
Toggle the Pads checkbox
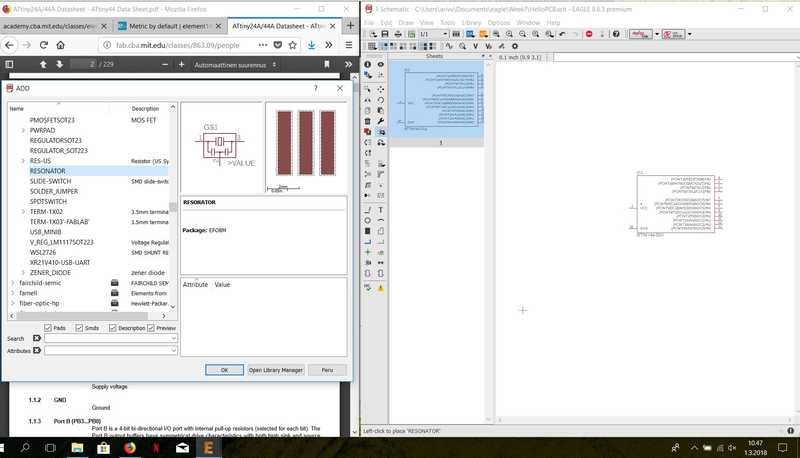click(48, 328)
